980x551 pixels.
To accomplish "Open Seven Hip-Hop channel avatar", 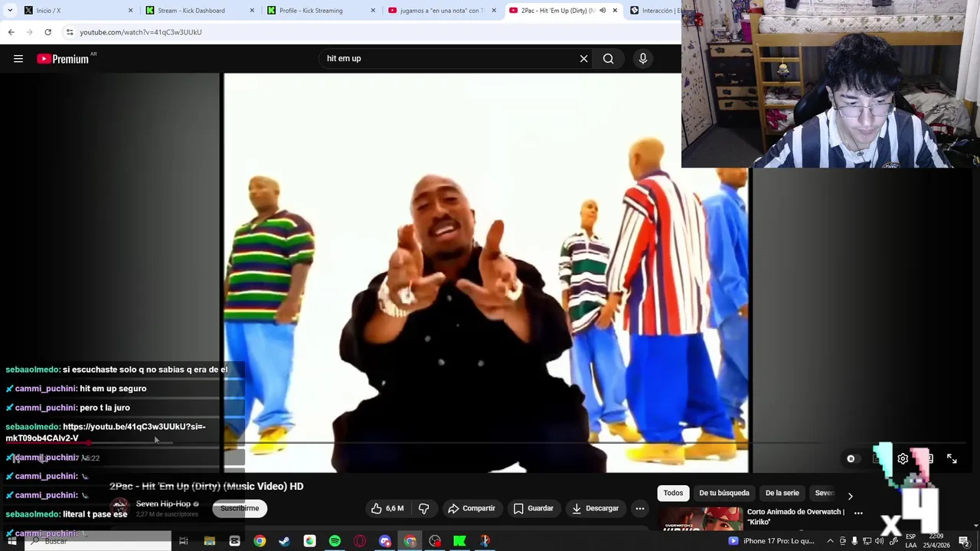I will pos(119,508).
